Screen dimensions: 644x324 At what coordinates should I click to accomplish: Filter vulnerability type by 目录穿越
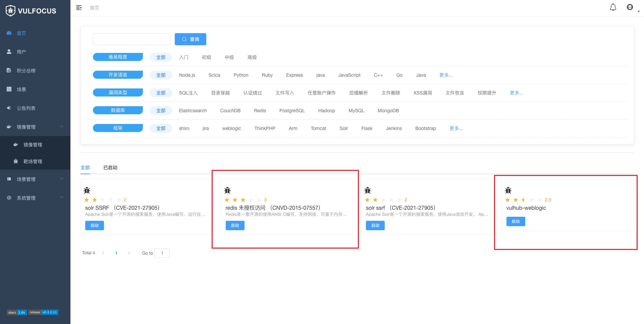click(220, 93)
